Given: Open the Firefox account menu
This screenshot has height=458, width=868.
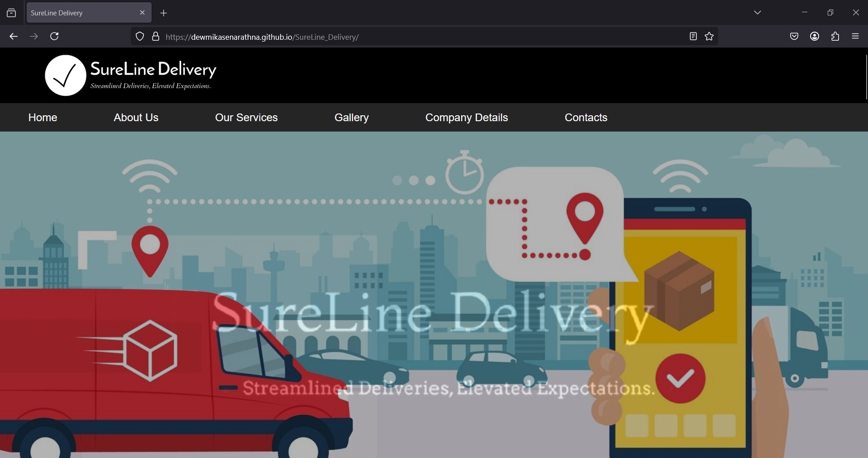Looking at the screenshot, I should click(815, 37).
